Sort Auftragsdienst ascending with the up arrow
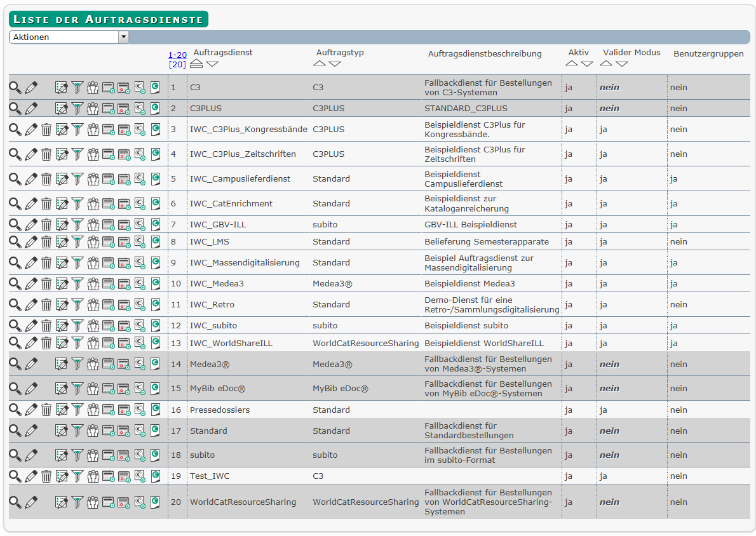The image size is (756, 536). pyautogui.click(x=196, y=64)
